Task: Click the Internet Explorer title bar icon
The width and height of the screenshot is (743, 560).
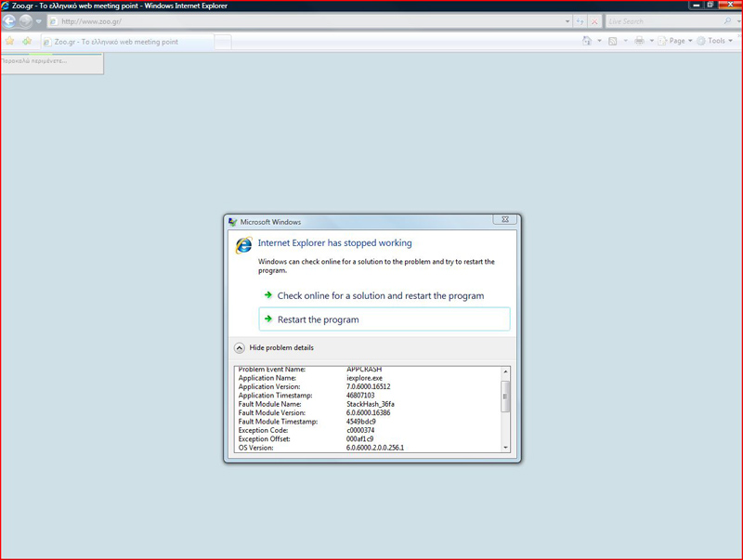Action: [x=6, y=6]
